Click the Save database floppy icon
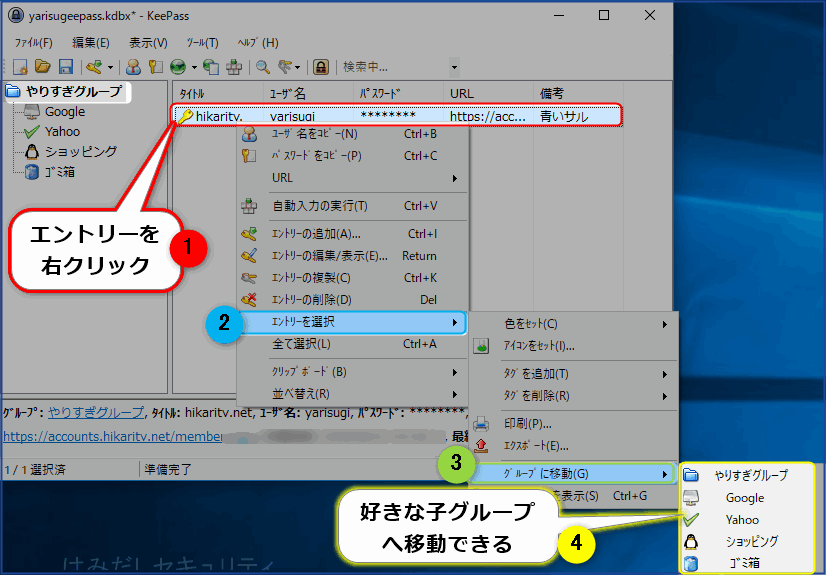826x575 pixels. point(65,67)
